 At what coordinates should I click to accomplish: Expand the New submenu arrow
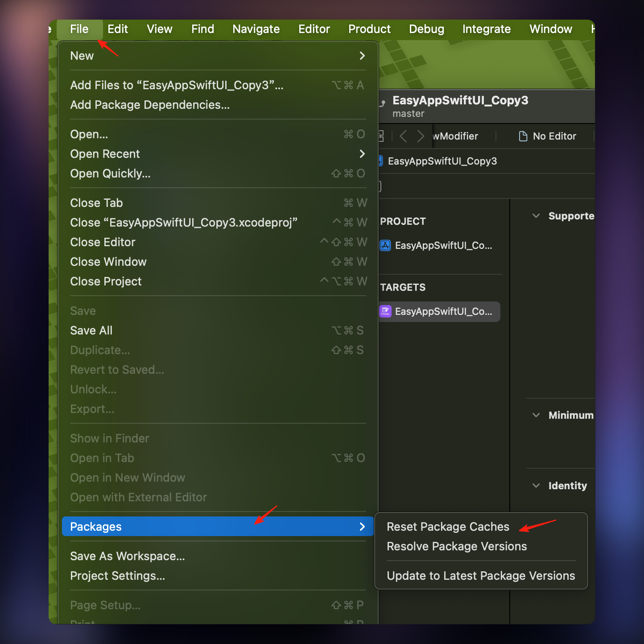click(362, 56)
